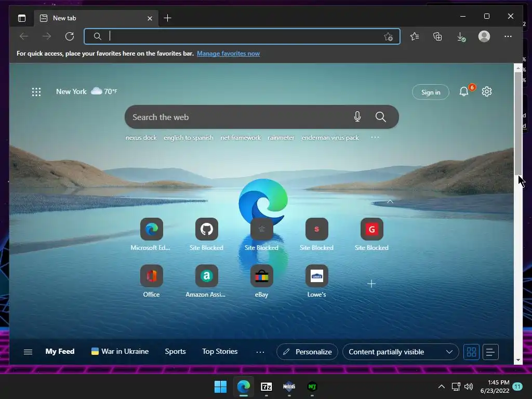Open New York weather widget
Viewport: 532px width, 399px height.
(87, 91)
